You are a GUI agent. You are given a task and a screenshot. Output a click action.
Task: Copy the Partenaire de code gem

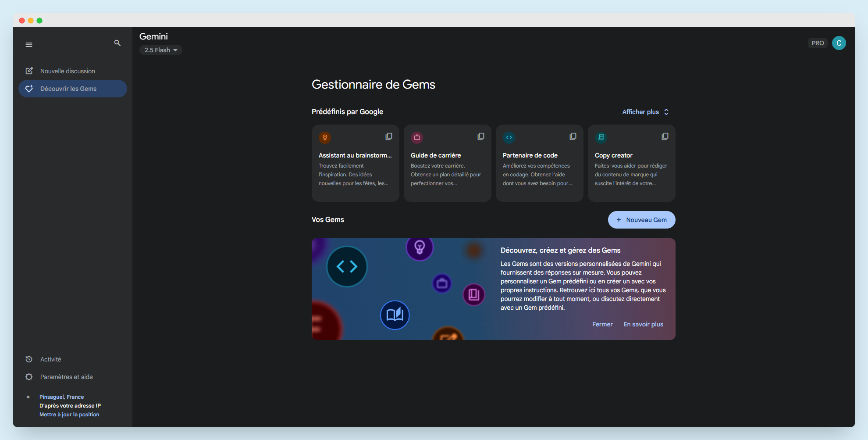click(573, 136)
